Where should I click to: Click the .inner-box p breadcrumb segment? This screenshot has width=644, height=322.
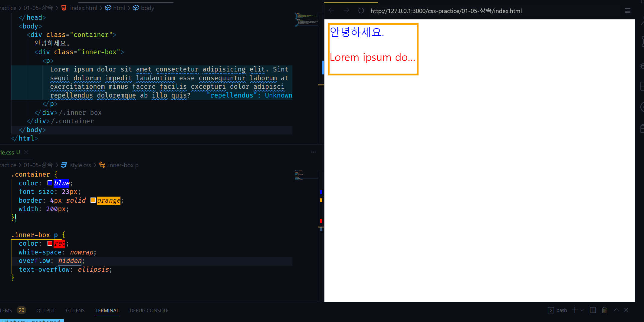[123, 165]
